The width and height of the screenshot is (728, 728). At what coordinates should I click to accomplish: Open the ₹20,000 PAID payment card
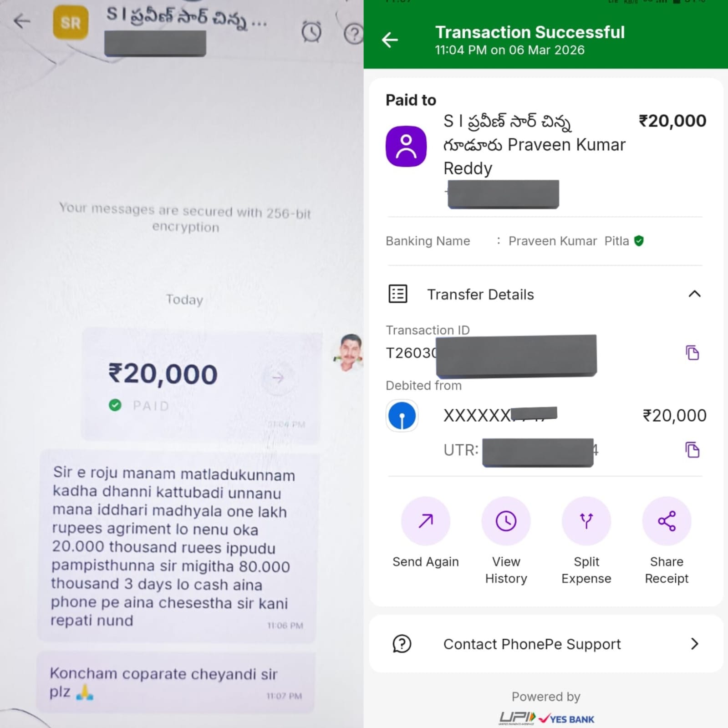(x=200, y=385)
